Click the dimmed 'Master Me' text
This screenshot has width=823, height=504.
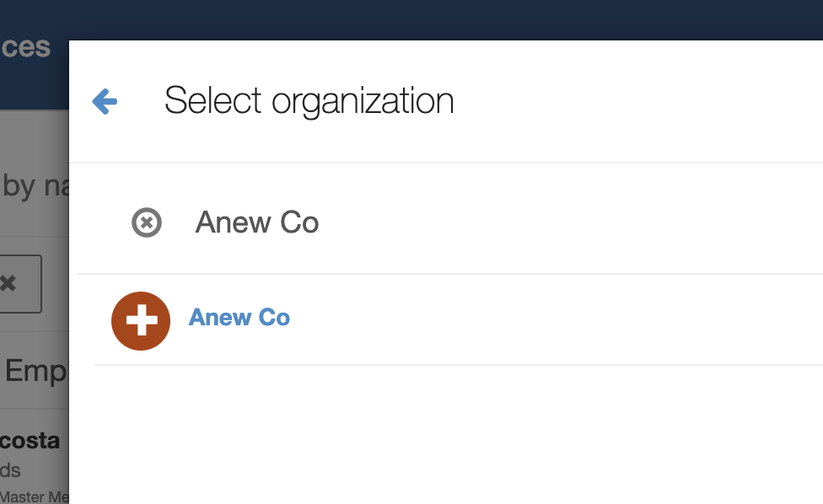click(35, 496)
